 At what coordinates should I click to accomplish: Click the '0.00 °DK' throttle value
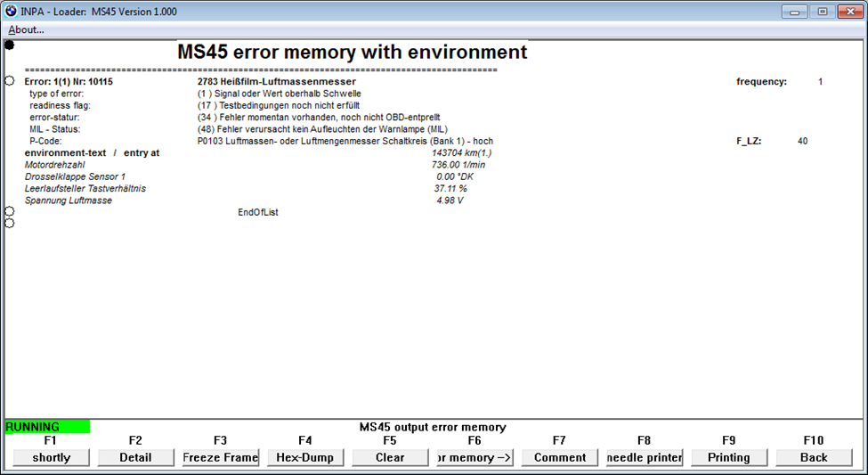tap(455, 176)
